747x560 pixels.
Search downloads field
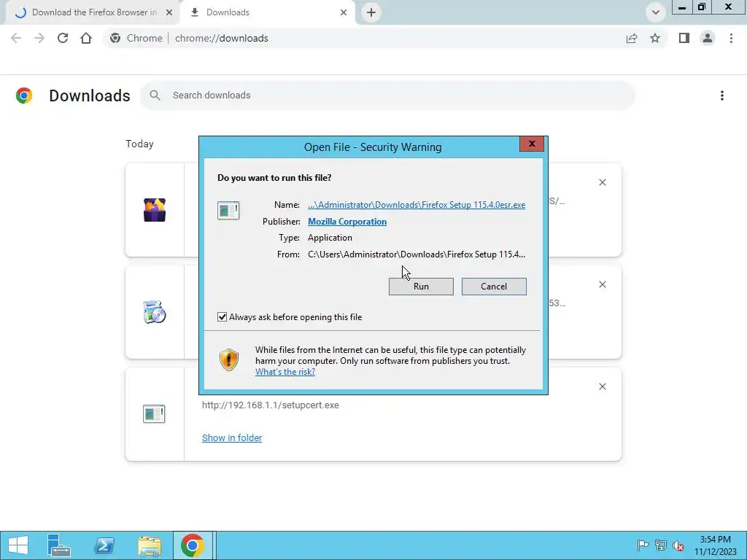[387, 96]
